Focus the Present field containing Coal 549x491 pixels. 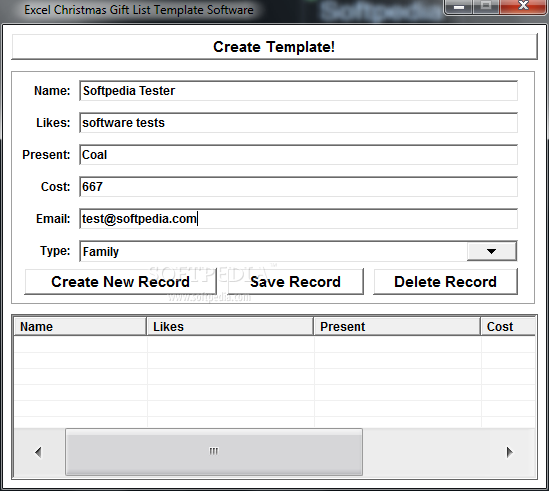298,155
